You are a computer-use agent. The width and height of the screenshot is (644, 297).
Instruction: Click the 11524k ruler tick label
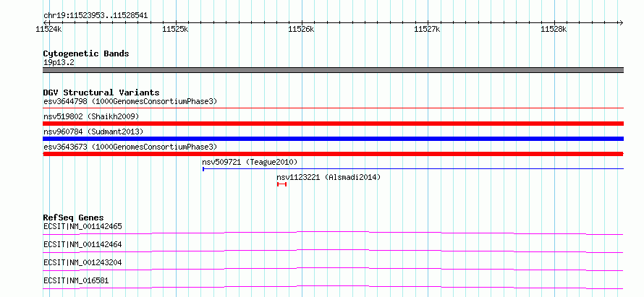[x=49, y=29]
